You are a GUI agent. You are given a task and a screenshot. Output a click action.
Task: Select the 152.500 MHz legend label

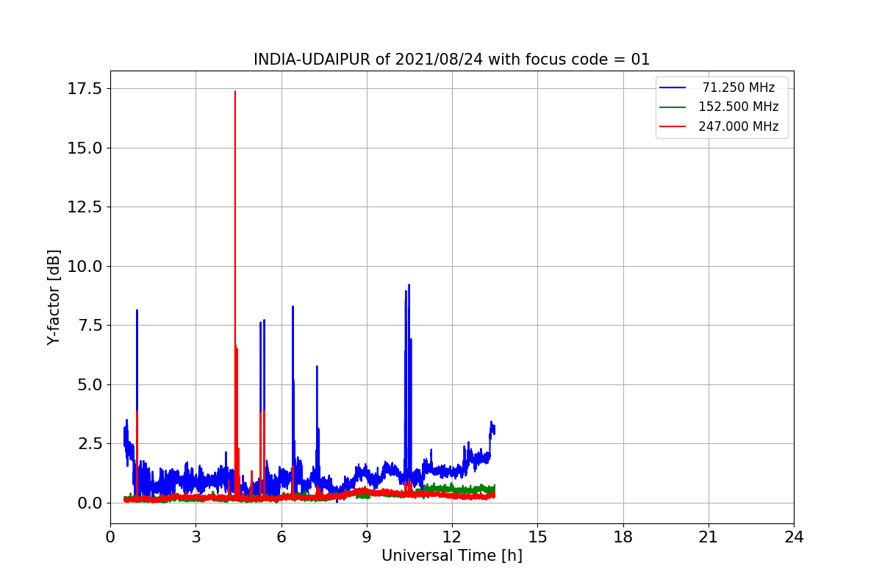739,107
